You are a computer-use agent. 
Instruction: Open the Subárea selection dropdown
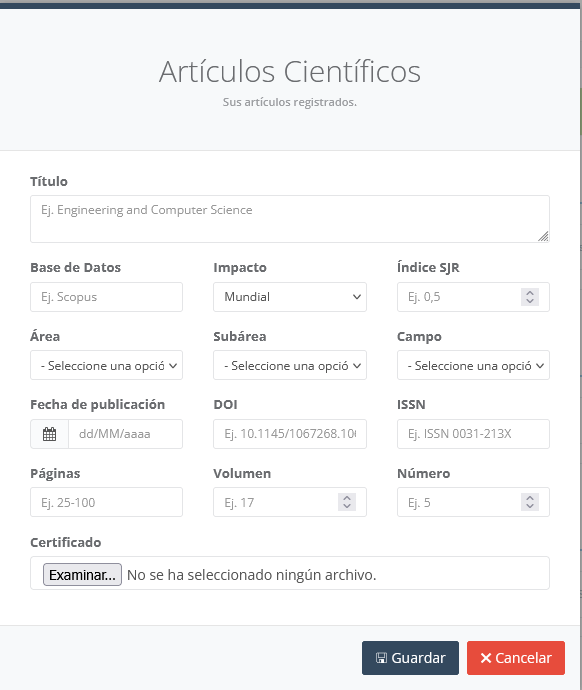tap(290, 365)
